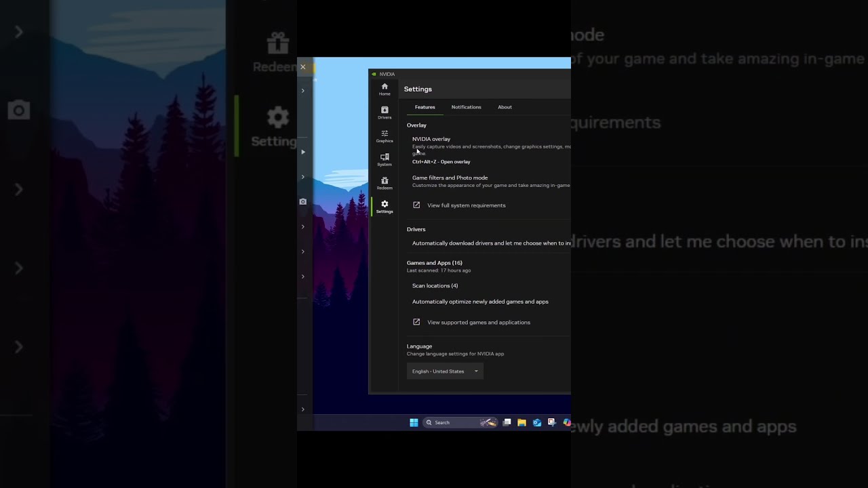
Task: Click Change language settings for NVIDIA app text
Action: (456, 354)
